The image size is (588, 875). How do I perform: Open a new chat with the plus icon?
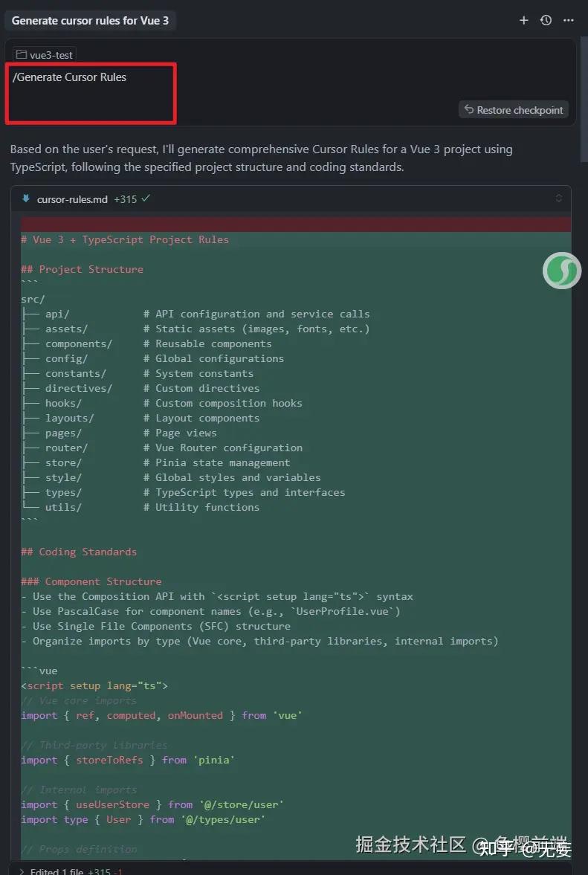click(524, 20)
